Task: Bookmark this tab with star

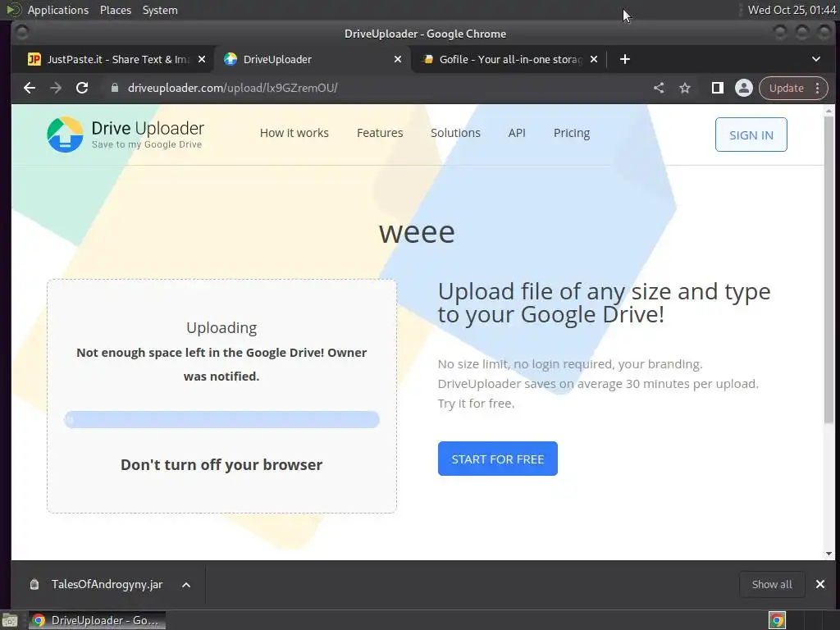Action: [685, 88]
